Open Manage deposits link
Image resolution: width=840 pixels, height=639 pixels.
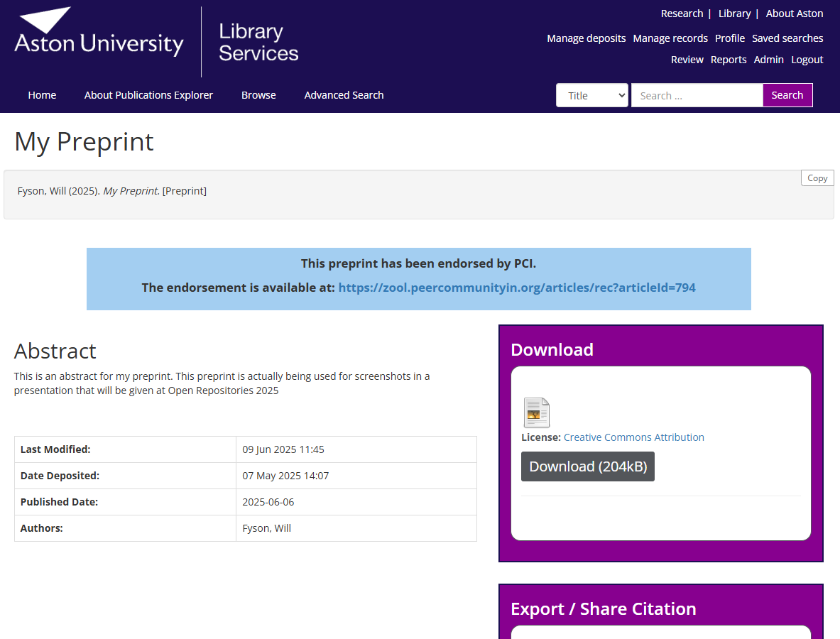pos(586,38)
